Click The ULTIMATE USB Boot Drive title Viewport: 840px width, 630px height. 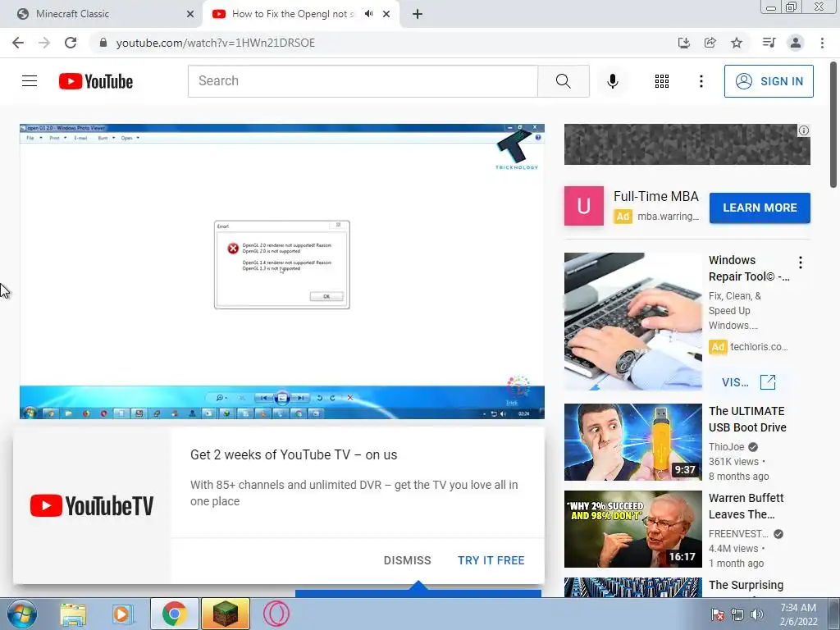(x=747, y=419)
